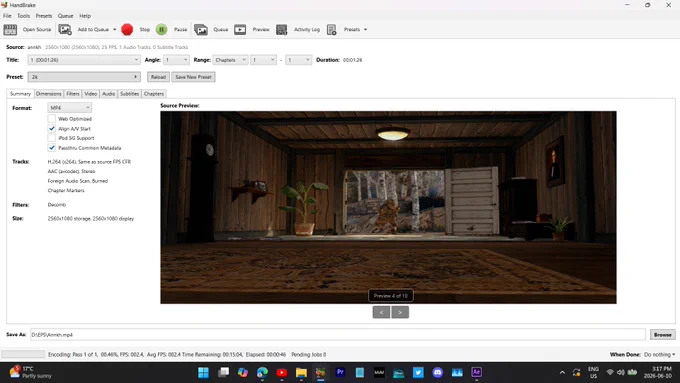
Task: Expand the Add to Queue arrow
Action: pos(114,29)
